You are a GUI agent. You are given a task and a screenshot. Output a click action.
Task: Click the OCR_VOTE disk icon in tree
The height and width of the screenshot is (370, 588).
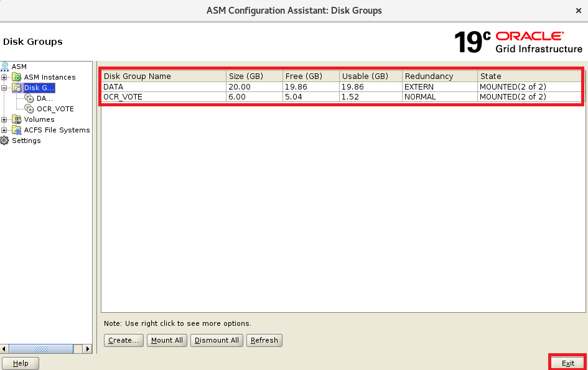pyautogui.click(x=29, y=109)
